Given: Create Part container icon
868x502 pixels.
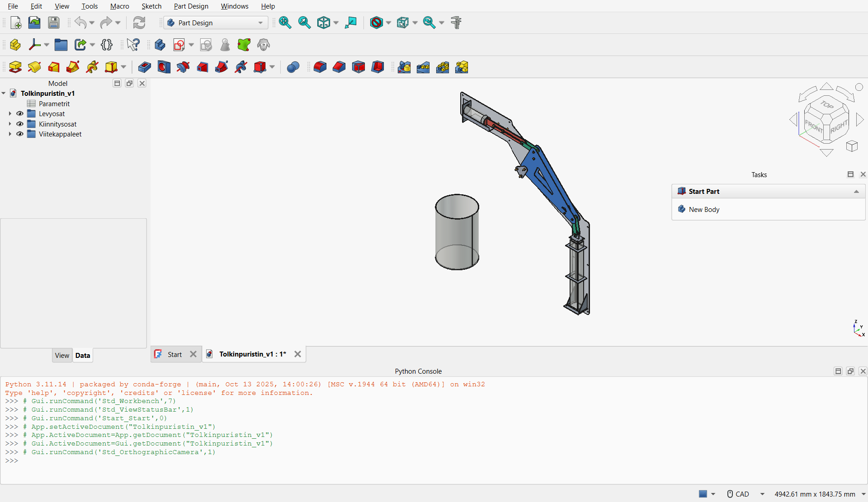Looking at the screenshot, I should pyautogui.click(x=15, y=45).
